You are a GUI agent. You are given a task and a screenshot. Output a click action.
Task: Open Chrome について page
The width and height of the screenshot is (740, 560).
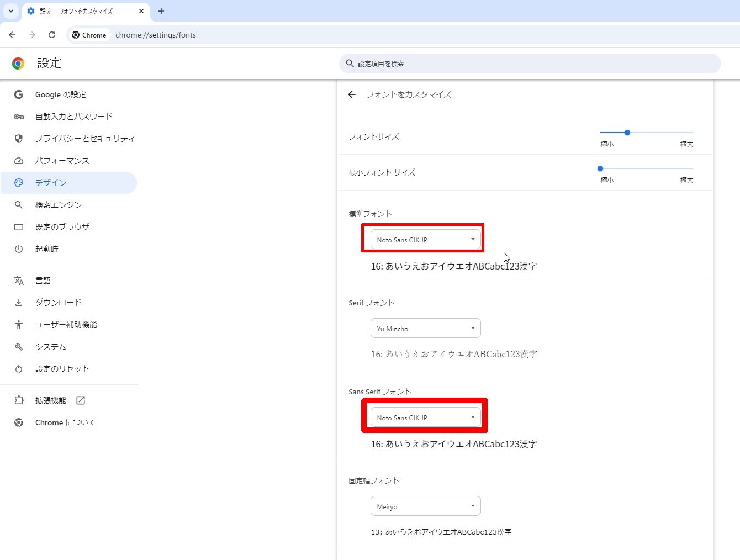(x=68, y=422)
